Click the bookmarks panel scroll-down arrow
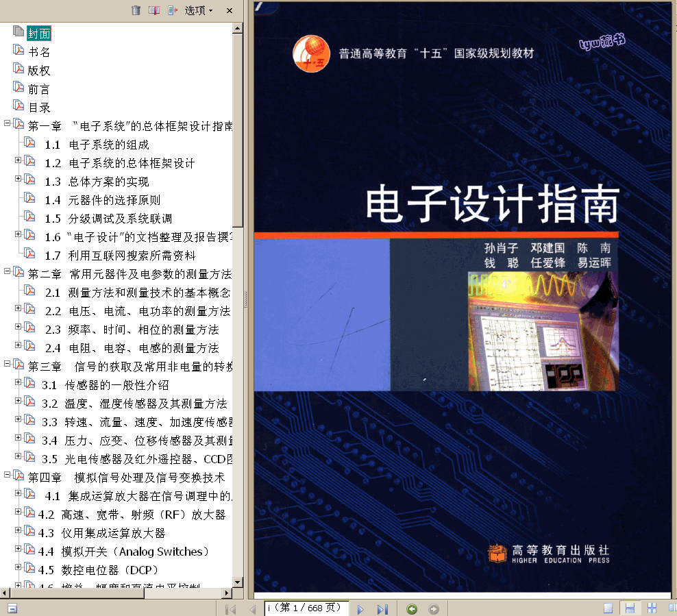 click(x=237, y=582)
